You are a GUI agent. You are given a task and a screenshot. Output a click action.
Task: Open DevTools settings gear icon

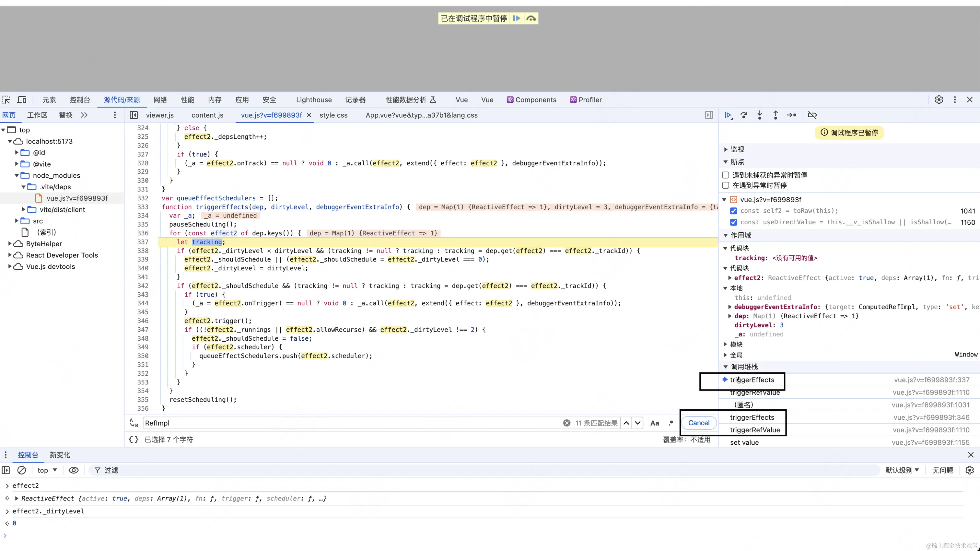click(x=939, y=100)
